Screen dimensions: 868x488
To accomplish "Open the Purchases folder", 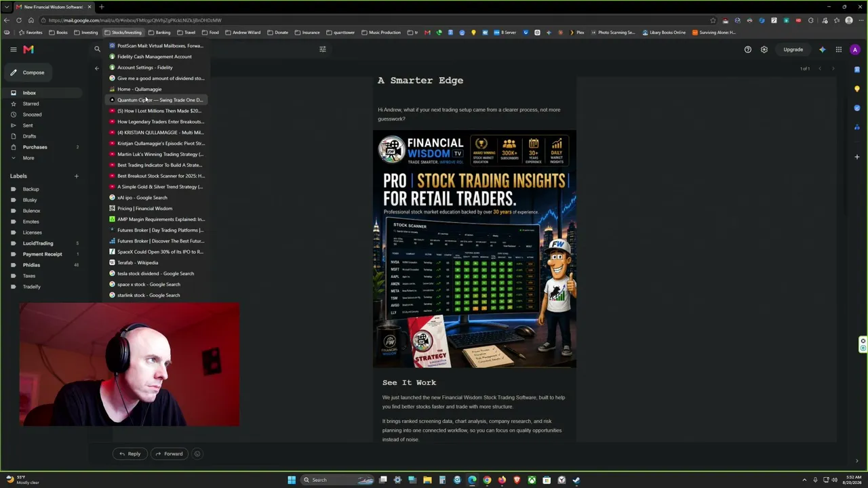I will pos(42,147).
